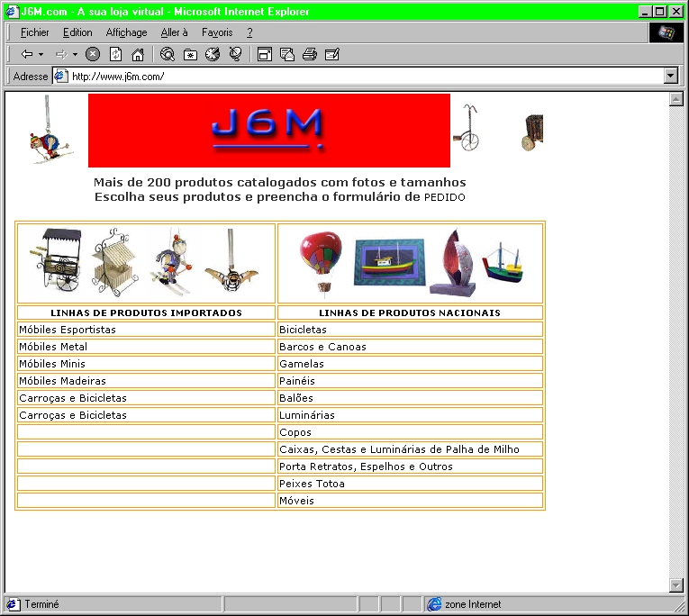Image resolution: width=689 pixels, height=616 pixels.
Task: Click the Terminé status page icon
Action: [13, 604]
